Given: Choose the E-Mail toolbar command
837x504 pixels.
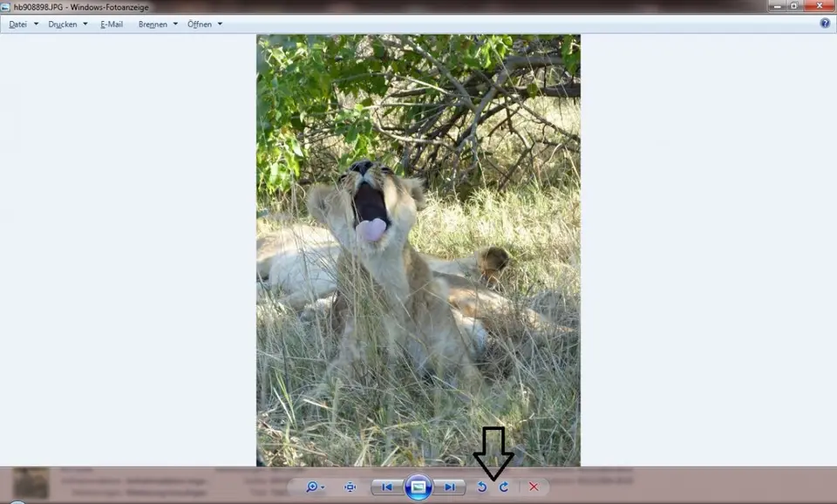Looking at the screenshot, I should 112,24.
